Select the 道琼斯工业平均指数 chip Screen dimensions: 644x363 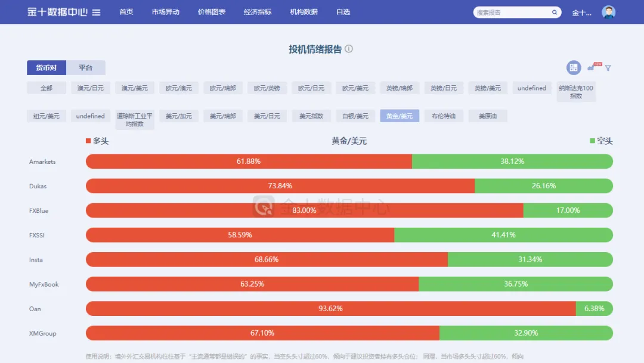click(135, 119)
